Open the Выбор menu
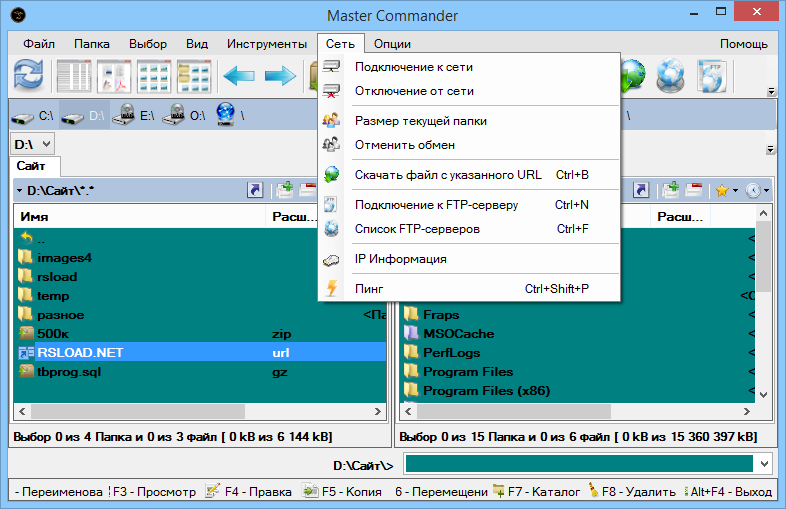The height and width of the screenshot is (509, 786). tap(148, 44)
